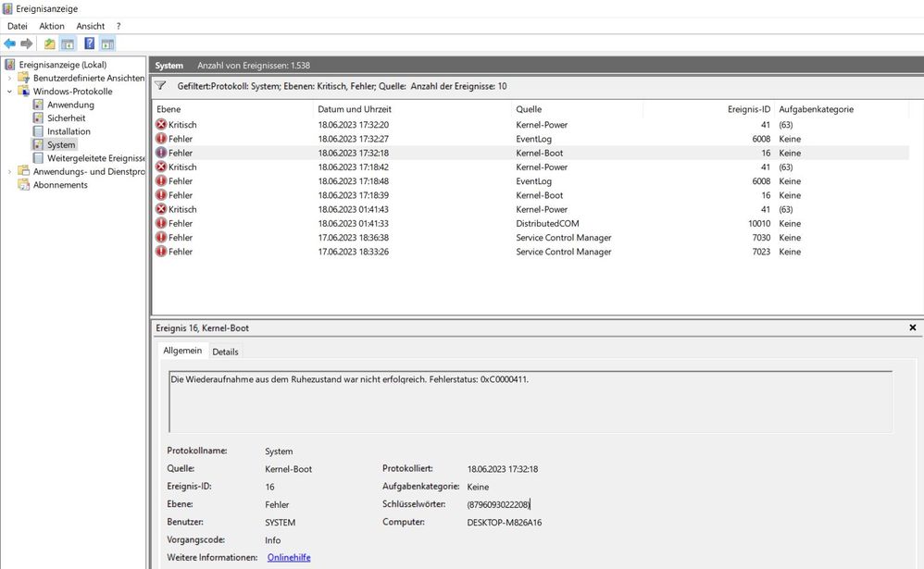Select the Anwendung log in the tree
The width and height of the screenshot is (924, 569).
pos(70,105)
